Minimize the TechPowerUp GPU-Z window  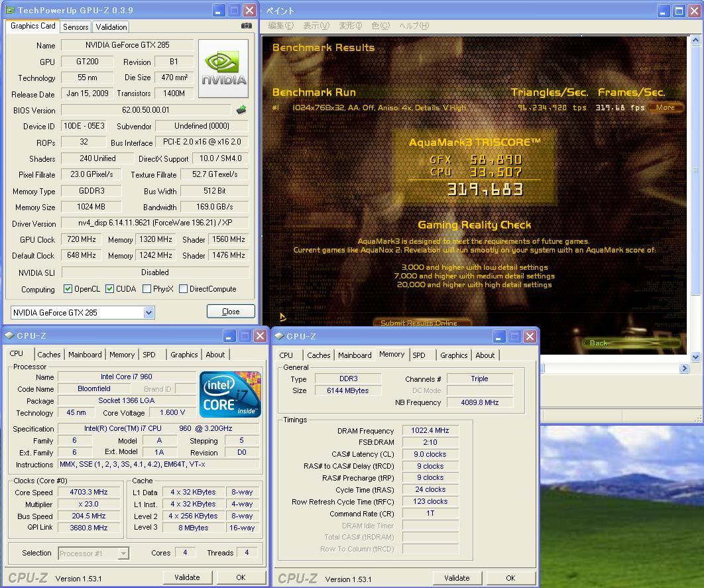pos(219,11)
